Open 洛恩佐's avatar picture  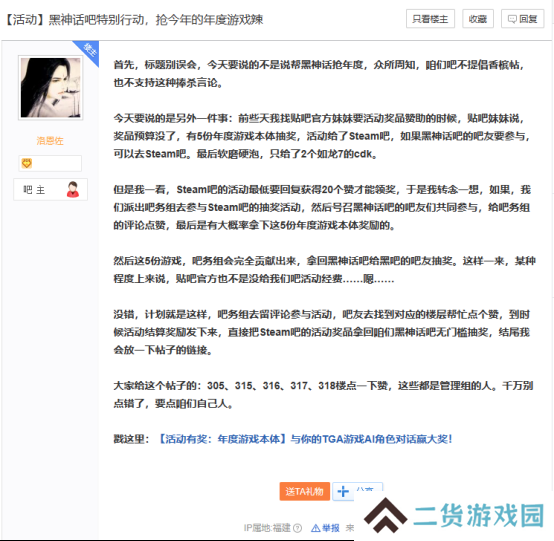tap(51, 88)
